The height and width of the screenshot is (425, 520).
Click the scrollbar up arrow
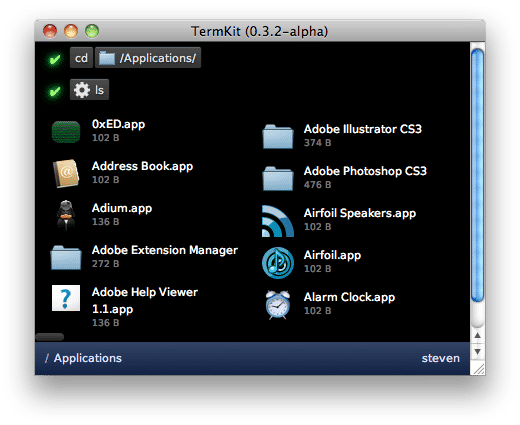click(x=477, y=335)
